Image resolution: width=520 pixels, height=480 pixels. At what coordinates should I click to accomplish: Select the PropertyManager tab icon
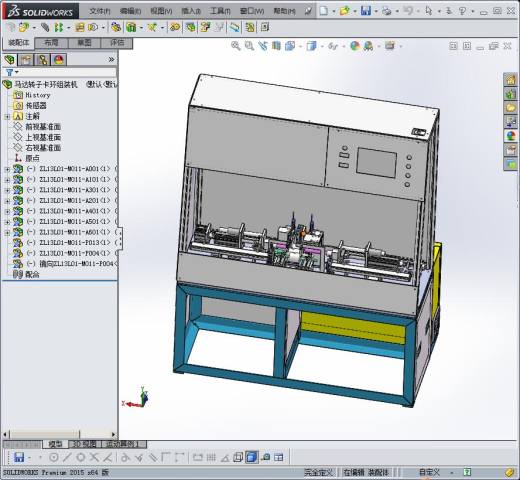26,60
